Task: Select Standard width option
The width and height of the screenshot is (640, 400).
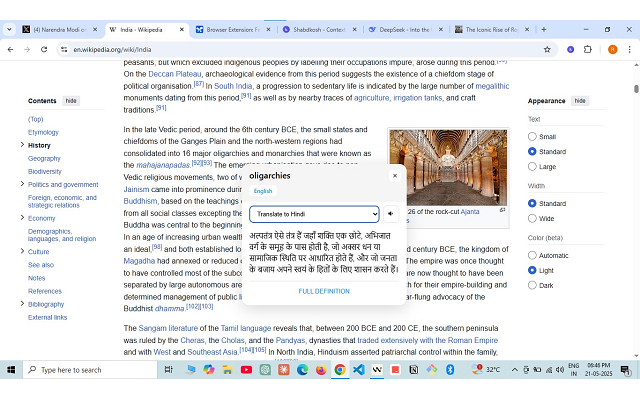Action: 532,203
